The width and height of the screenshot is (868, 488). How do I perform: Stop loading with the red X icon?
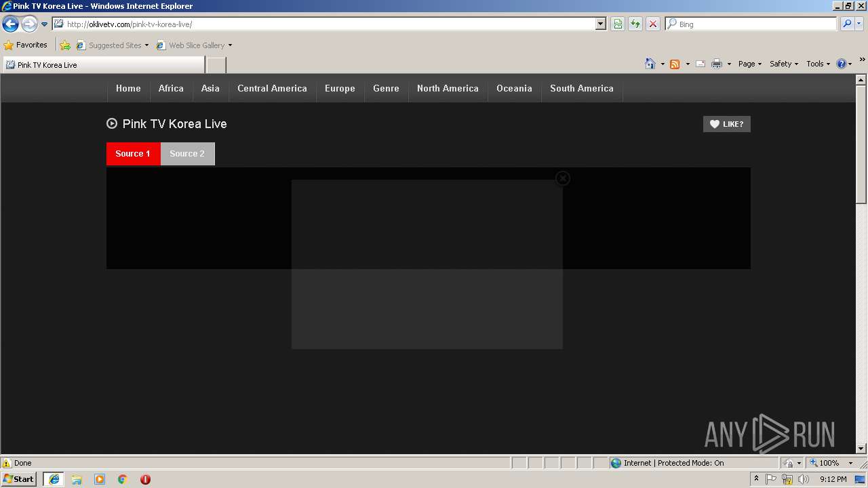click(x=653, y=24)
